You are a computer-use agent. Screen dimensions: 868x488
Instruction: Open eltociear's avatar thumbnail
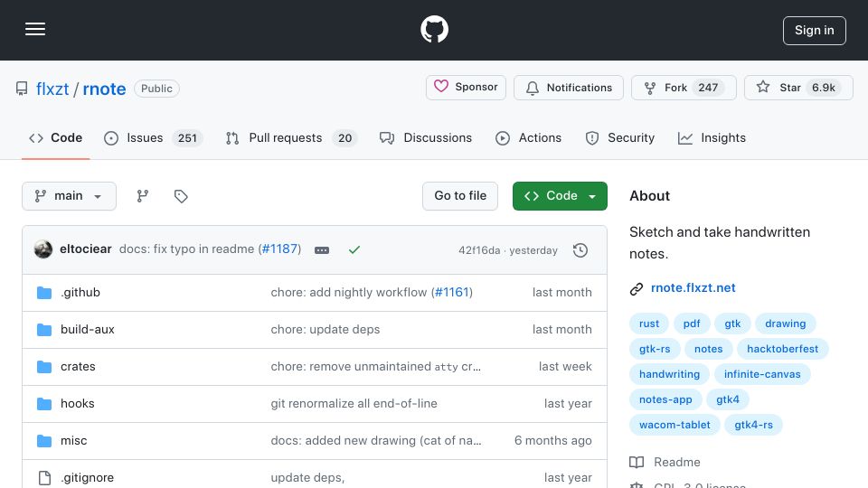(x=43, y=249)
